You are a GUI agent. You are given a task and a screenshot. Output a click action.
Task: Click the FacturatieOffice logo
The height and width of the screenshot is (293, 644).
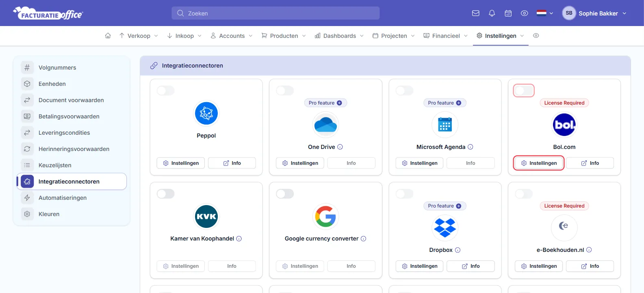tap(48, 13)
